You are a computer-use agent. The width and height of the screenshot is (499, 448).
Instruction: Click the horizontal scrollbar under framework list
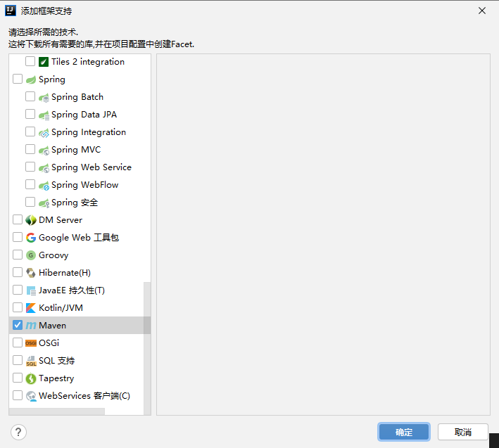click(x=57, y=411)
